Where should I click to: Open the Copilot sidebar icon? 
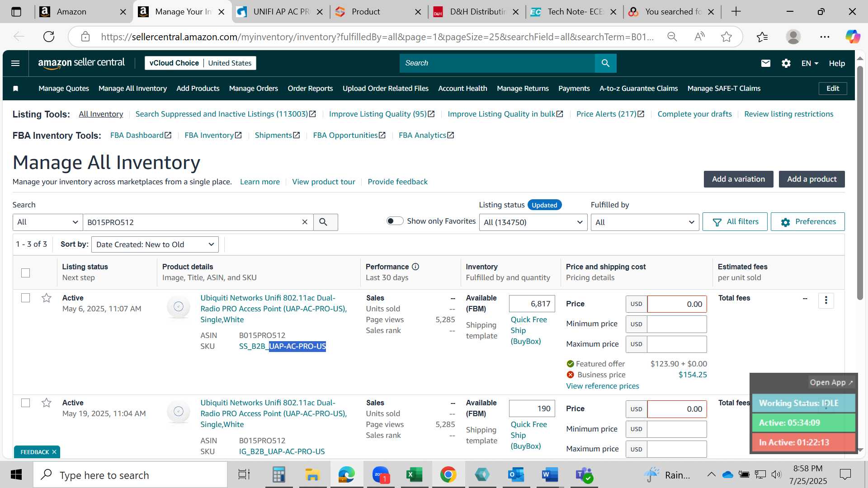point(853,37)
